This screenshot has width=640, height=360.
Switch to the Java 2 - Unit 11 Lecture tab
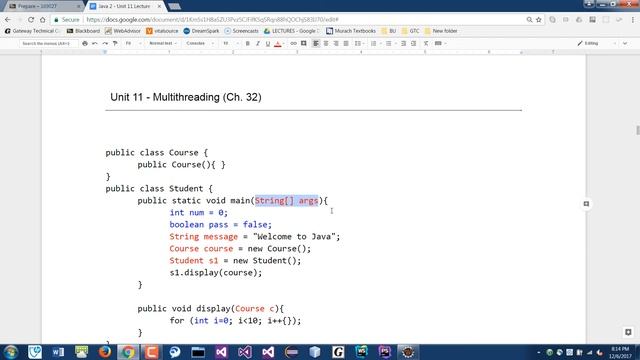124,6
